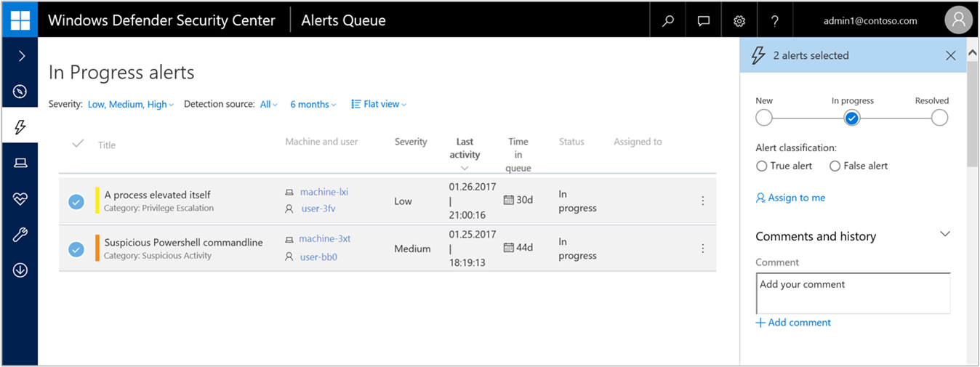The height and width of the screenshot is (367, 980).
Task: Open the machine-lxi link
Action: [x=324, y=192]
